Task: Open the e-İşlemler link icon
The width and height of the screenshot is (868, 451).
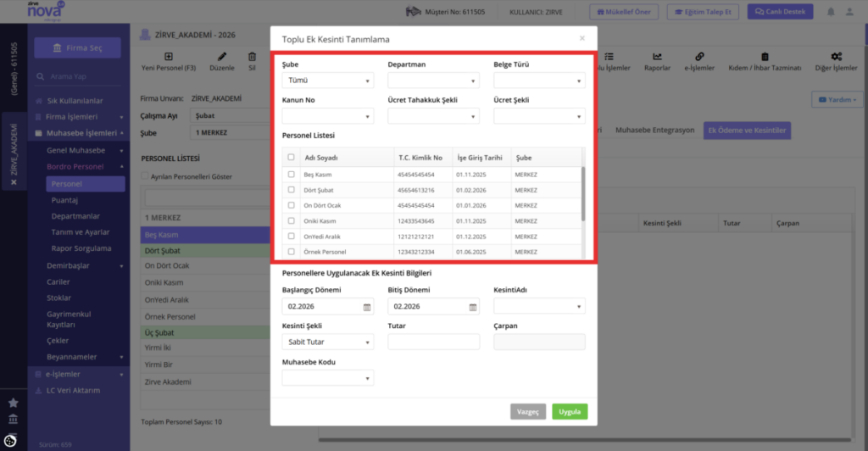Action: [699, 57]
